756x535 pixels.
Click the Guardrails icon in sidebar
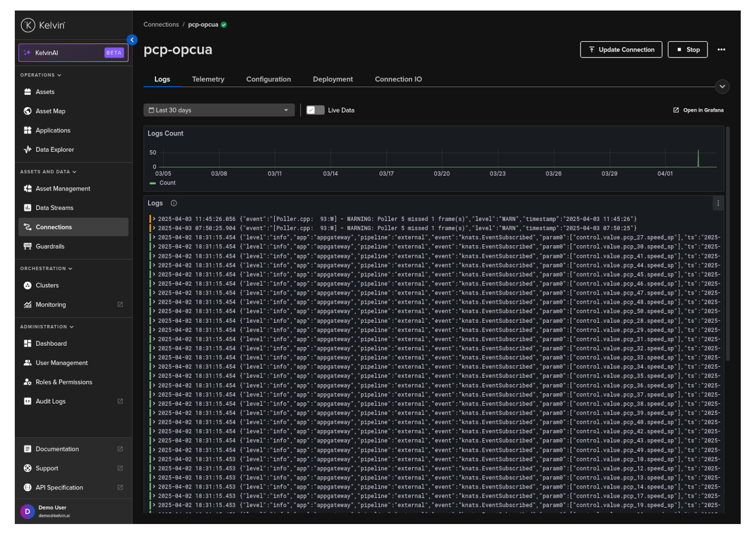pyautogui.click(x=28, y=246)
